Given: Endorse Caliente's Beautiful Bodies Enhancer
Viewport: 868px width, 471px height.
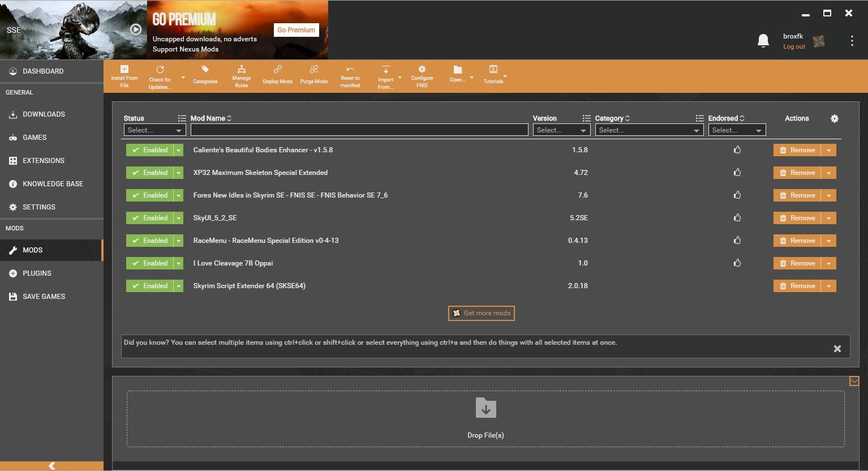Looking at the screenshot, I should 737,150.
